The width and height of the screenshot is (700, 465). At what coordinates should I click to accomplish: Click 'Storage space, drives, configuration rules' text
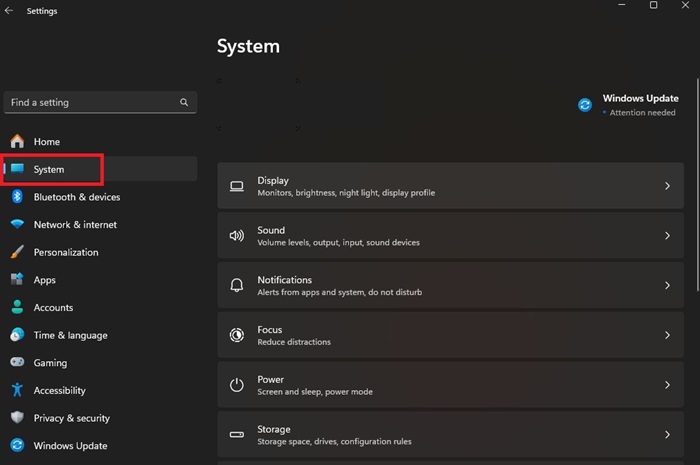pyautogui.click(x=334, y=441)
